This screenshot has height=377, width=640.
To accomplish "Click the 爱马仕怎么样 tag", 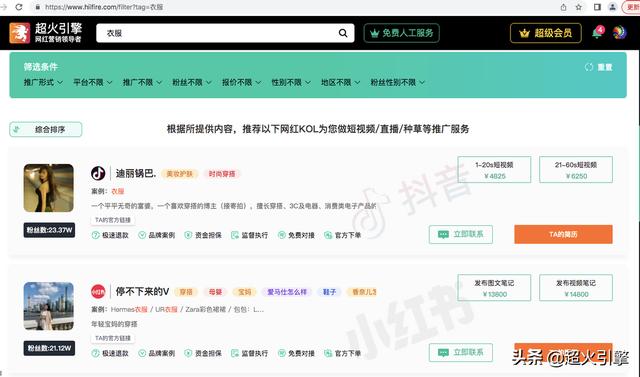I will click(x=287, y=292).
